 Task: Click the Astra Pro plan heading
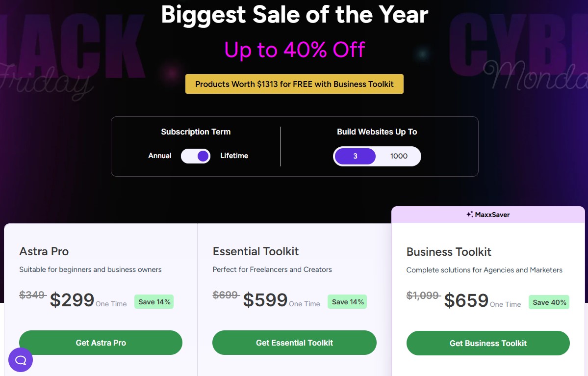[x=44, y=252]
